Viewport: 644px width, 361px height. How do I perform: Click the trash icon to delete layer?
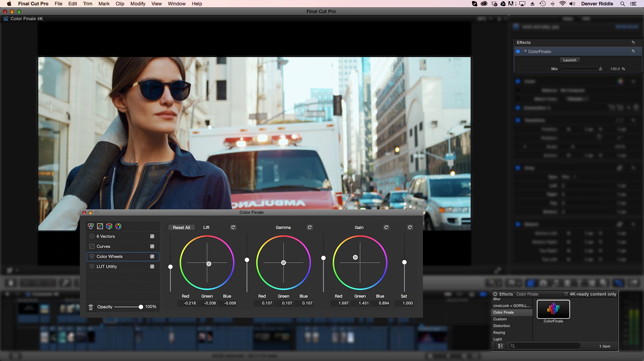pyautogui.click(x=91, y=307)
